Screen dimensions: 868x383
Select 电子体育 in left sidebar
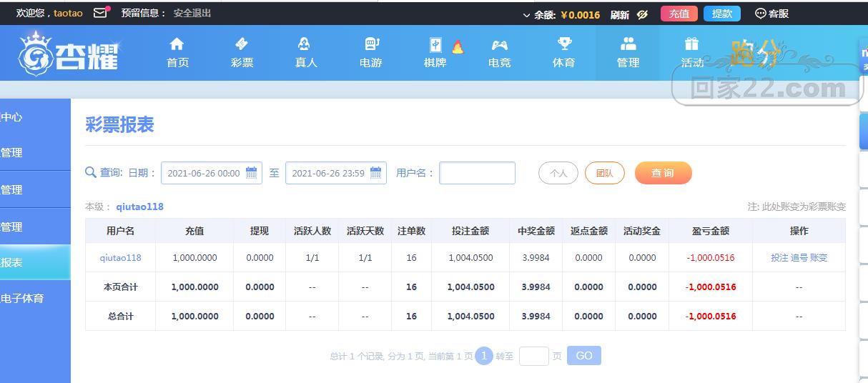click(x=34, y=298)
